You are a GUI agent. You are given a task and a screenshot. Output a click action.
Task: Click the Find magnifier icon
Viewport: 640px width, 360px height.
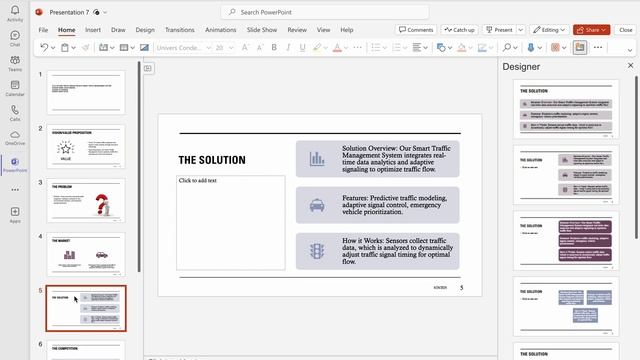click(507, 48)
